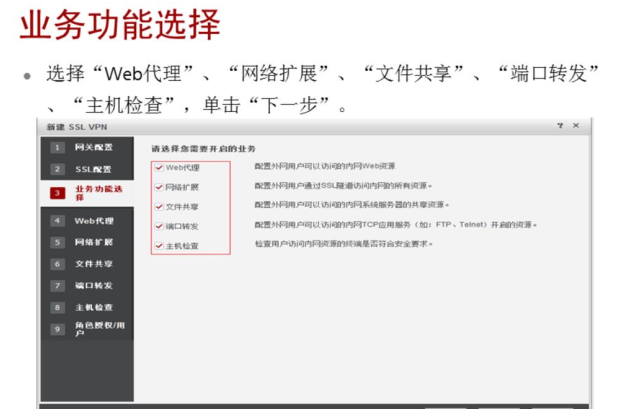Click the 终端是否符合安全要求 description

(344, 244)
